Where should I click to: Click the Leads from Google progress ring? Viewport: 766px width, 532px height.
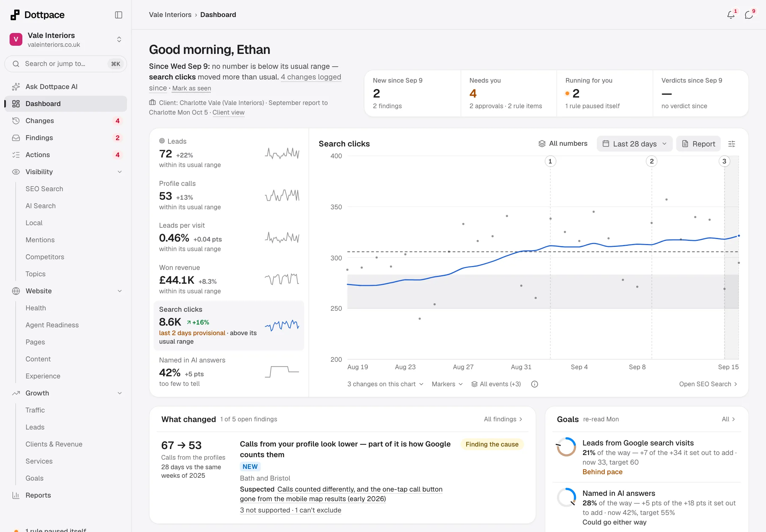(566, 447)
